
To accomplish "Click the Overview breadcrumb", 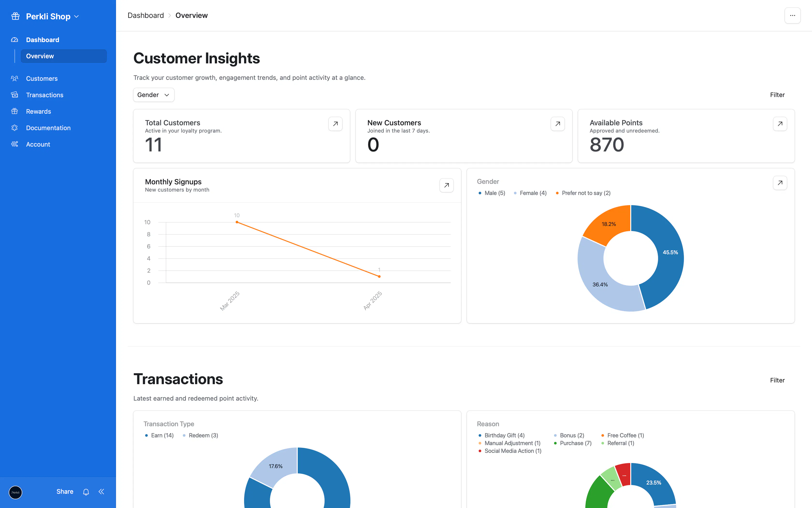I will tap(192, 15).
